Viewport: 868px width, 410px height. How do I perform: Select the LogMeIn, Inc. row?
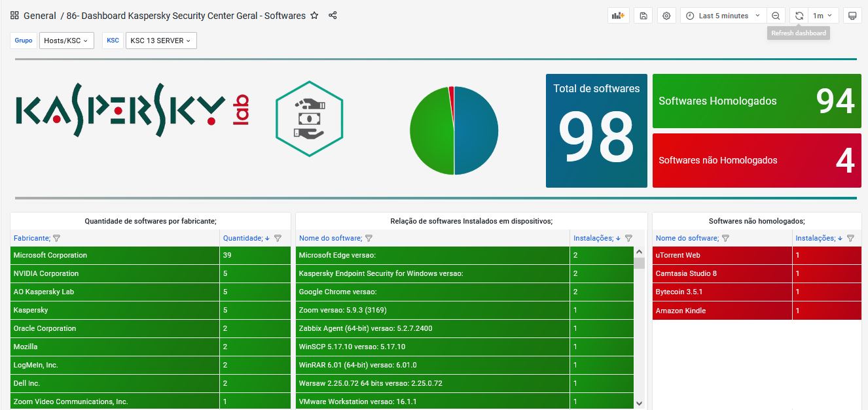click(x=151, y=365)
